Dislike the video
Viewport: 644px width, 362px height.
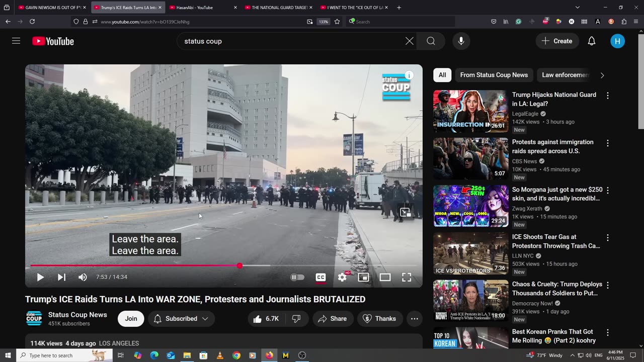click(x=296, y=319)
